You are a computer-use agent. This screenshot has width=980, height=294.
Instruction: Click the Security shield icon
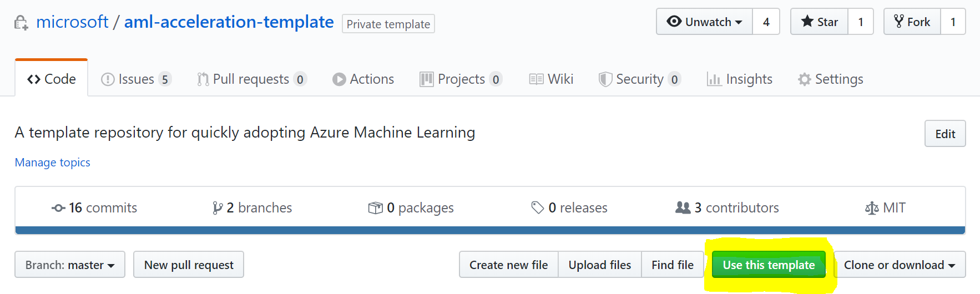pyautogui.click(x=605, y=79)
